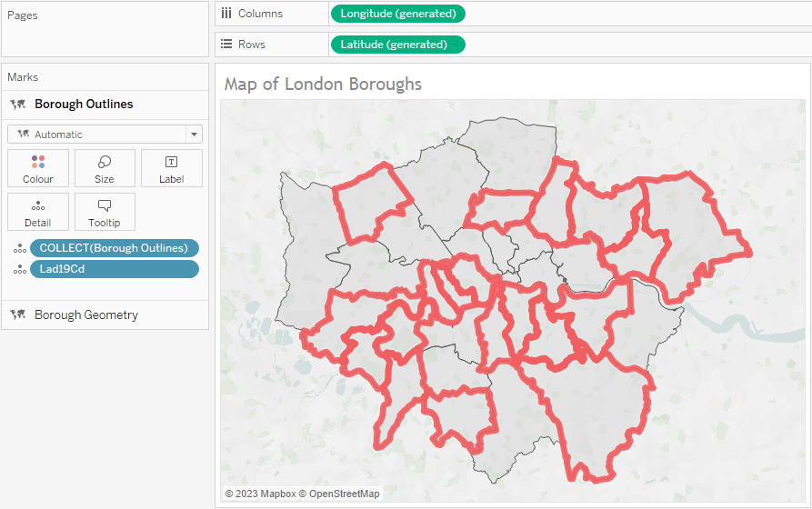Select the Latitude (generated) pill
Image resolution: width=812 pixels, height=509 pixels.
397,45
